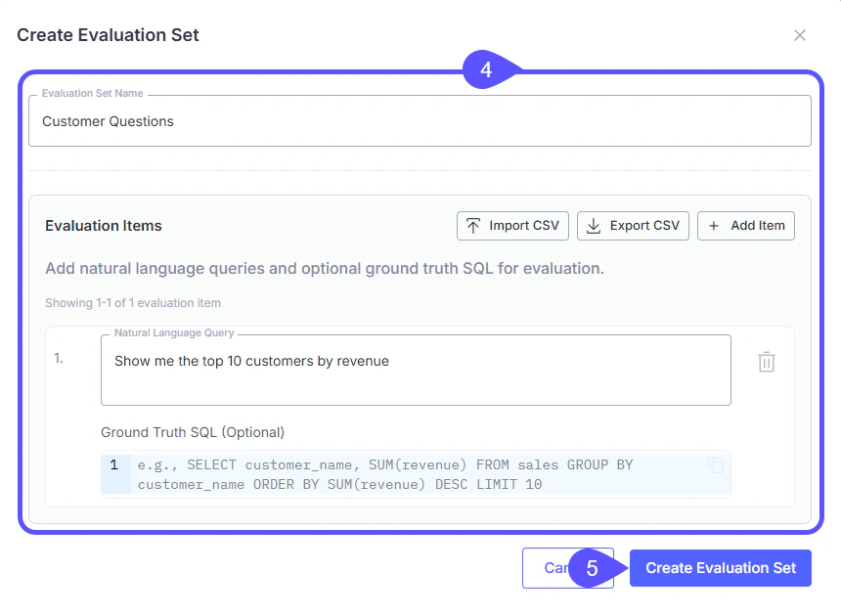Click the Ground Truth SQL editor
The width and height of the screenshot is (841, 616).
pos(416,474)
